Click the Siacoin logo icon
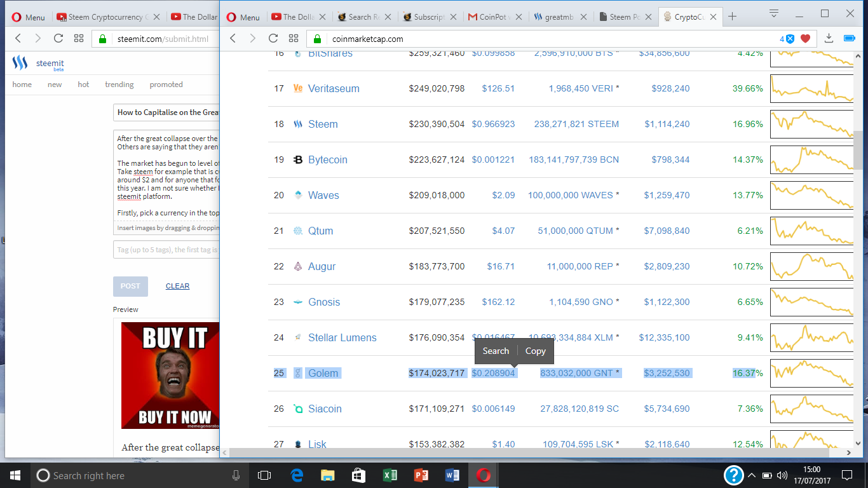The width and height of the screenshot is (868, 488). click(297, 409)
